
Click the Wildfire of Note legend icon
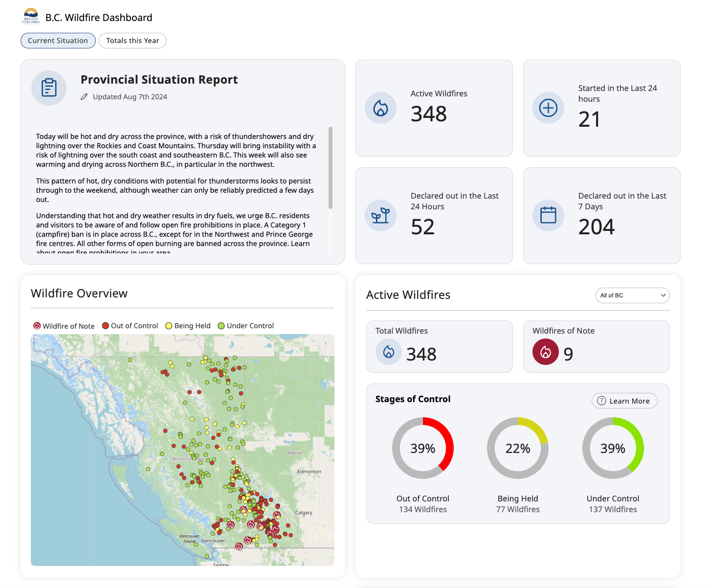(x=37, y=326)
